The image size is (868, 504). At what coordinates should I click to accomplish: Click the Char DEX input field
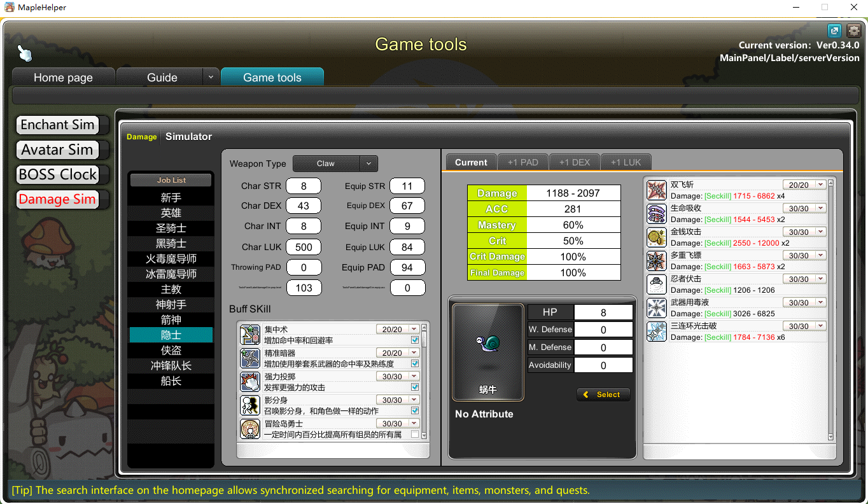[304, 206]
